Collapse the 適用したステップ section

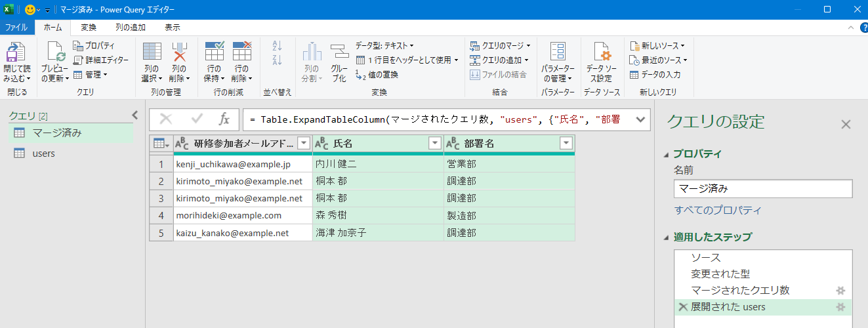[x=667, y=237]
